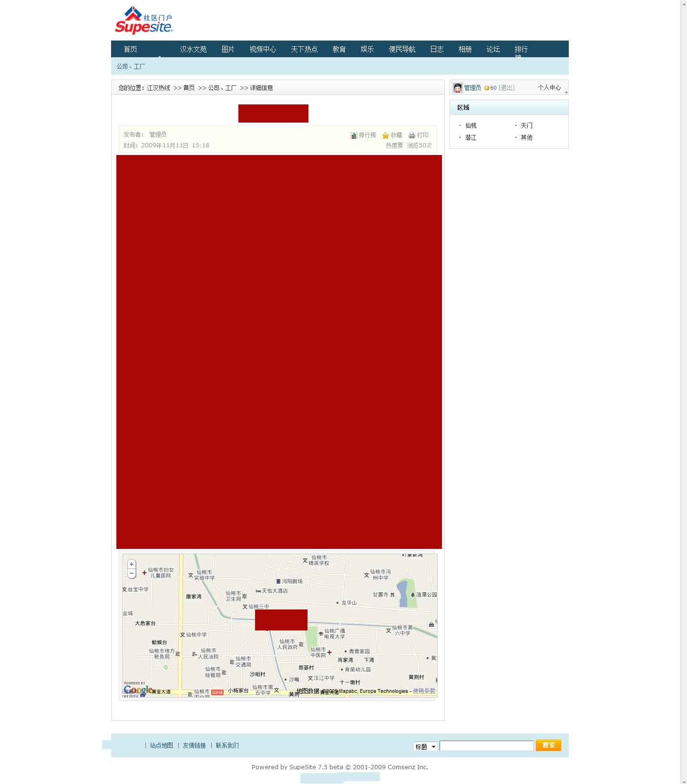The width and height of the screenshot is (687, 784).
Task: Click the footer search input field
Action: (x=486, y=746)
